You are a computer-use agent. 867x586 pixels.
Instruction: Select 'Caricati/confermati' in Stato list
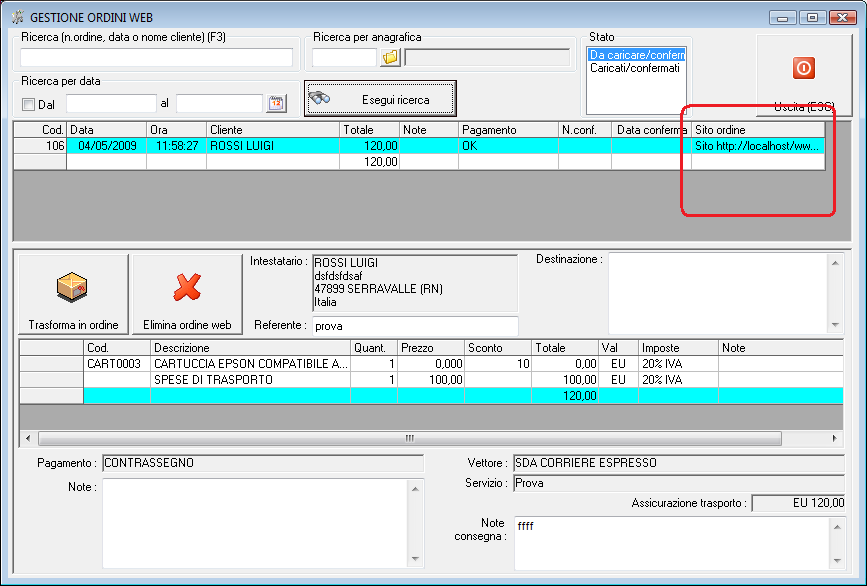click(x=635, y=68)
